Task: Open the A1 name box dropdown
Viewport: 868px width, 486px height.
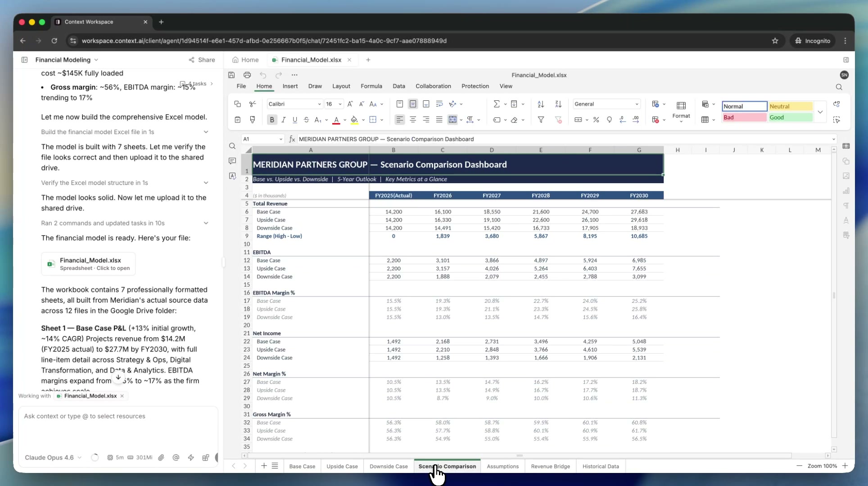Action: coord(281,139)
